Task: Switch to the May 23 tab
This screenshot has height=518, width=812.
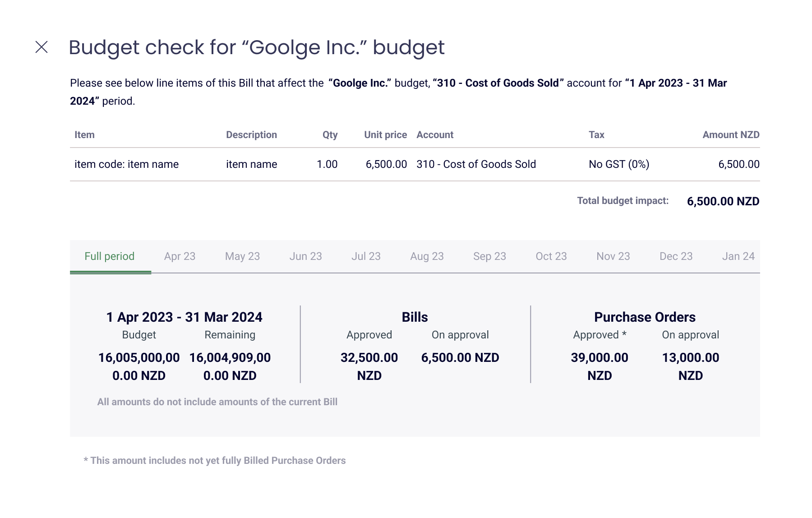Action: 242,256
